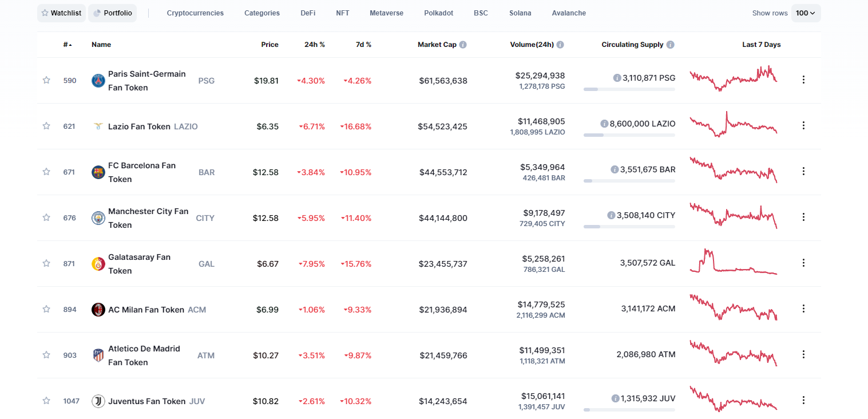Open more options for the ACM row

pyautogui.click(x=803, y=309)
